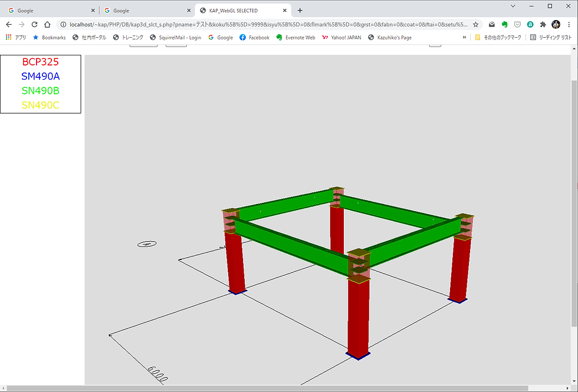Expand hidden bookmarks chevron

click(464, 37)
